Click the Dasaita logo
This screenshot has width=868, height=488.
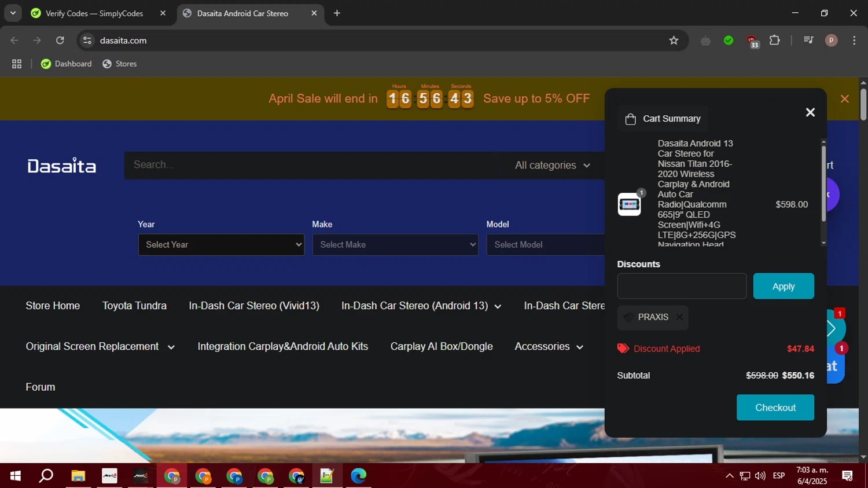point(62,166)
